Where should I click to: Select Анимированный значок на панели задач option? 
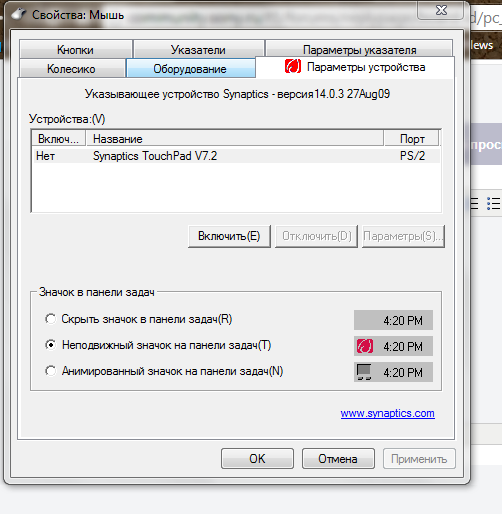tap(164, 371)
